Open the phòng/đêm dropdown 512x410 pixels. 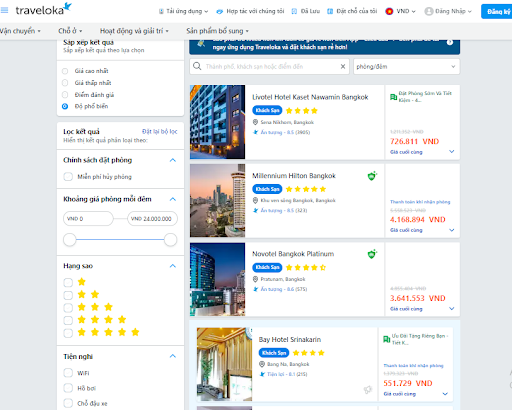click(406, 66)
